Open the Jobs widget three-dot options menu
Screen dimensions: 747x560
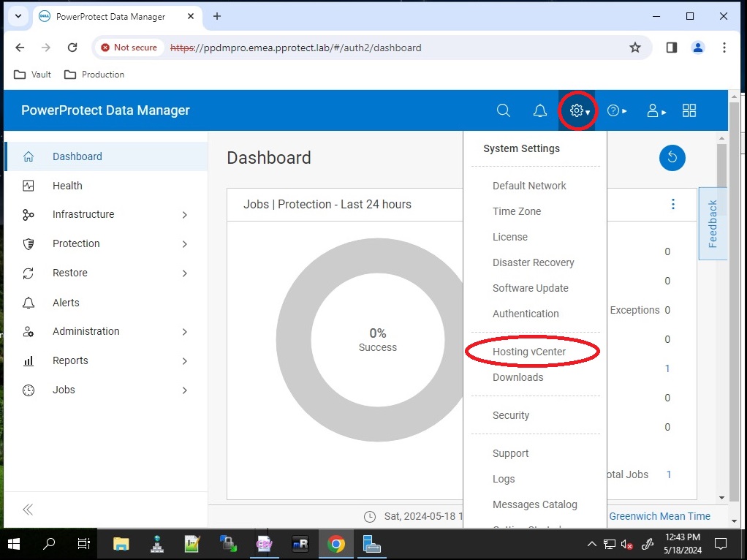[673, 204]
